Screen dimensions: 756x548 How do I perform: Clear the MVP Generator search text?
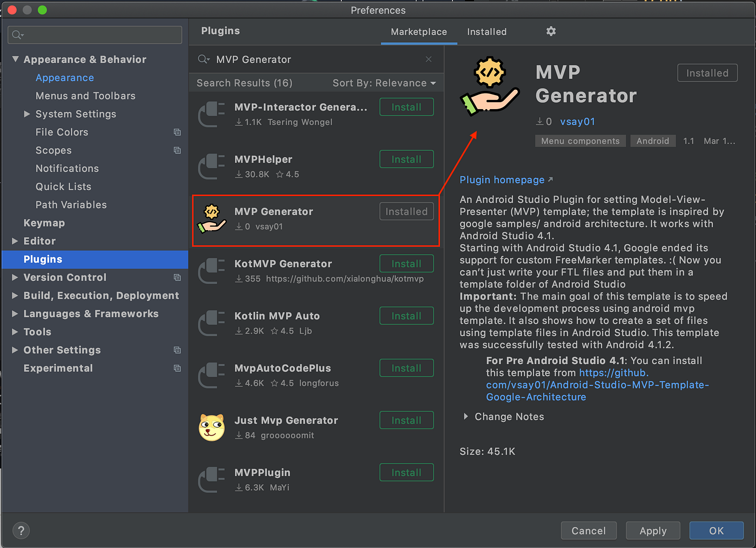click(429, 59)
